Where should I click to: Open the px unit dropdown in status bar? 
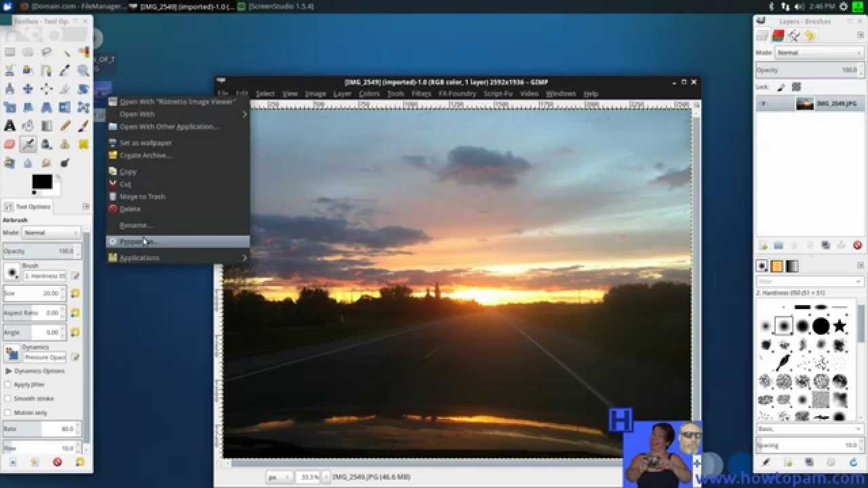(x=278, y=477)
